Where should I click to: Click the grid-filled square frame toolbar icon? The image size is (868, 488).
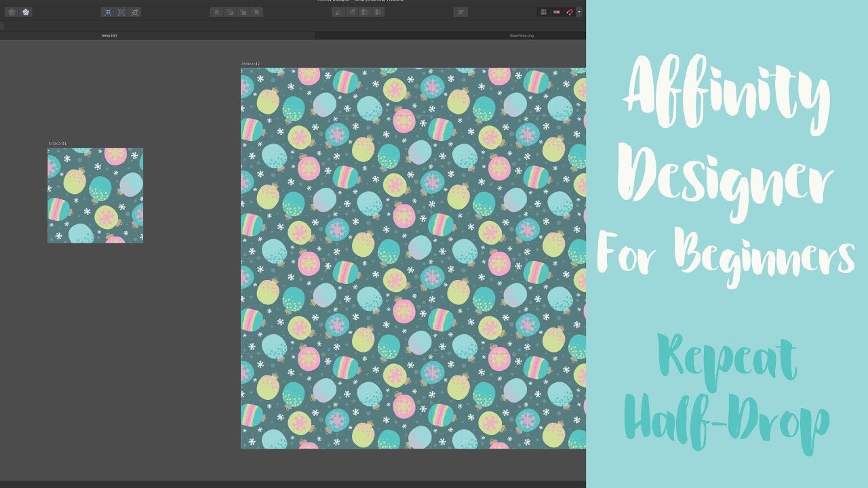tap(107, 12)
